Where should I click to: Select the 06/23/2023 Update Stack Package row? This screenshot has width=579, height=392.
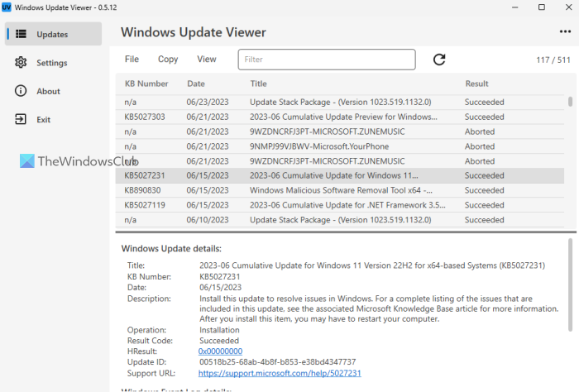340,103
